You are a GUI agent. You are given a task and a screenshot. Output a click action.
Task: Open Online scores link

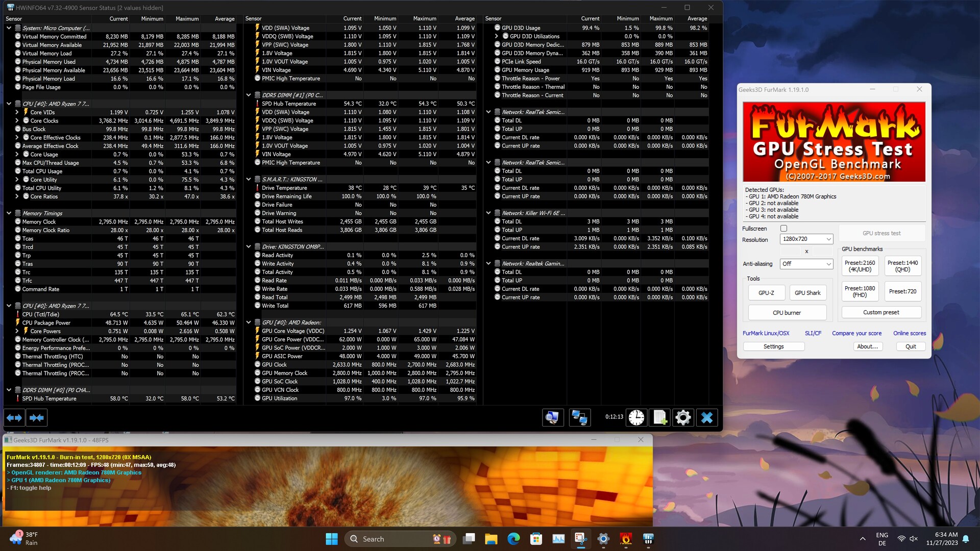(910, 333)
